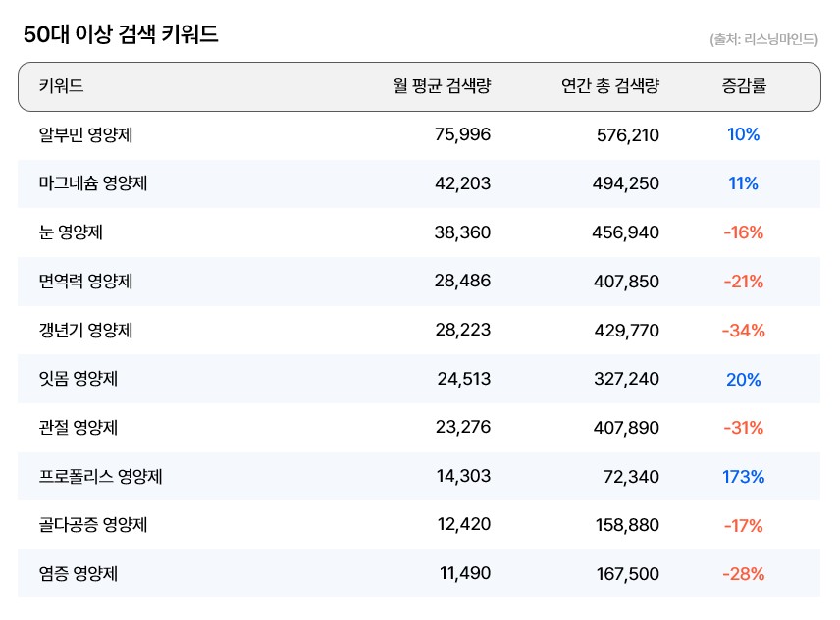840x620 pixels.
Task: Select the 576,210 annual search value
Action: (628, 135)
